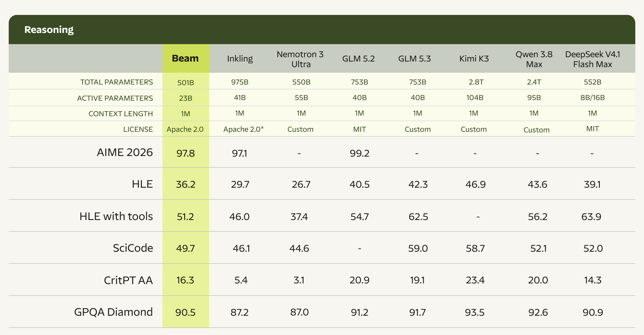The width and height of the screenshot is (644, 335).
Task: Click Kimi K3's 2.8T total parameters
Action: pos(476,82)
